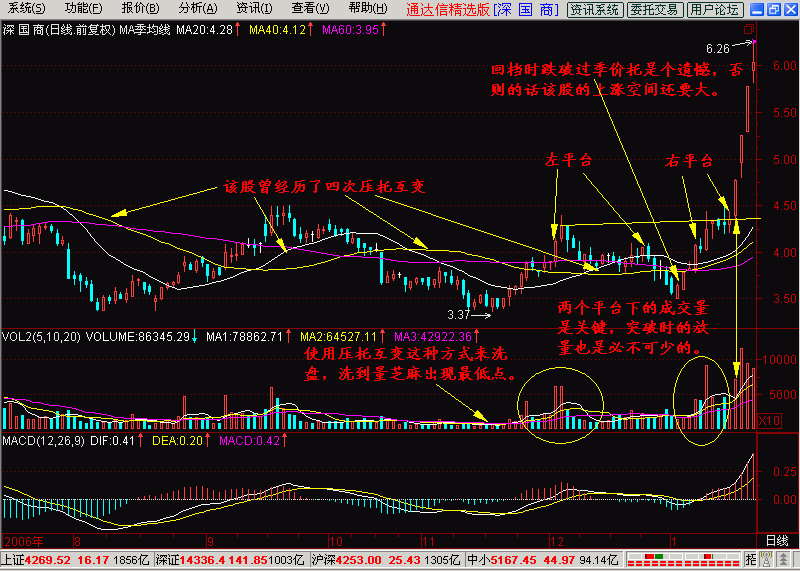
Task: Restore down the application window
Action: point(773,9)
